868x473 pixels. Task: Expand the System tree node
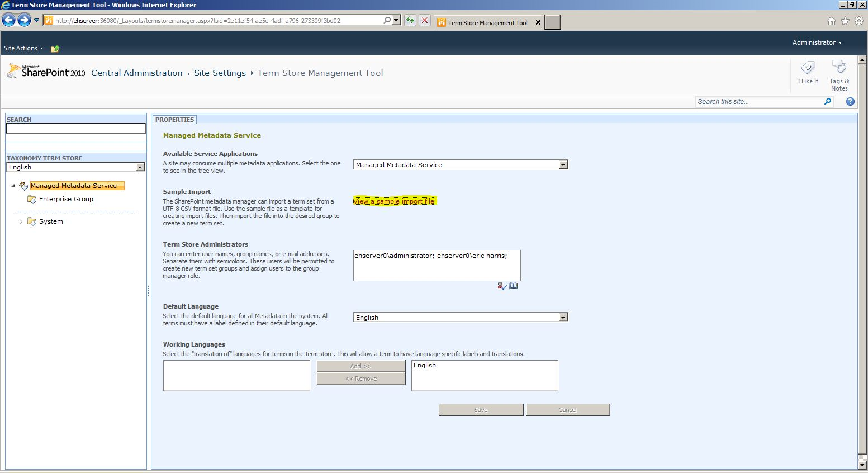[x=21, y=222]
